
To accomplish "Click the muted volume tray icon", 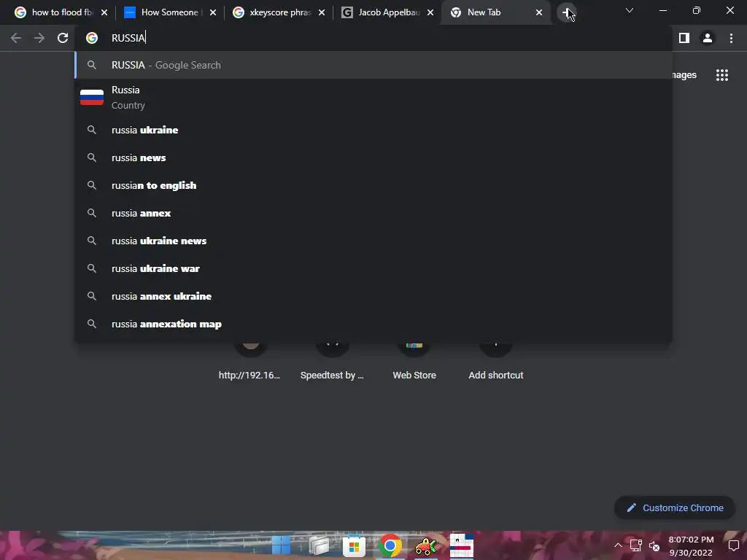I will [x=654, y=545].
